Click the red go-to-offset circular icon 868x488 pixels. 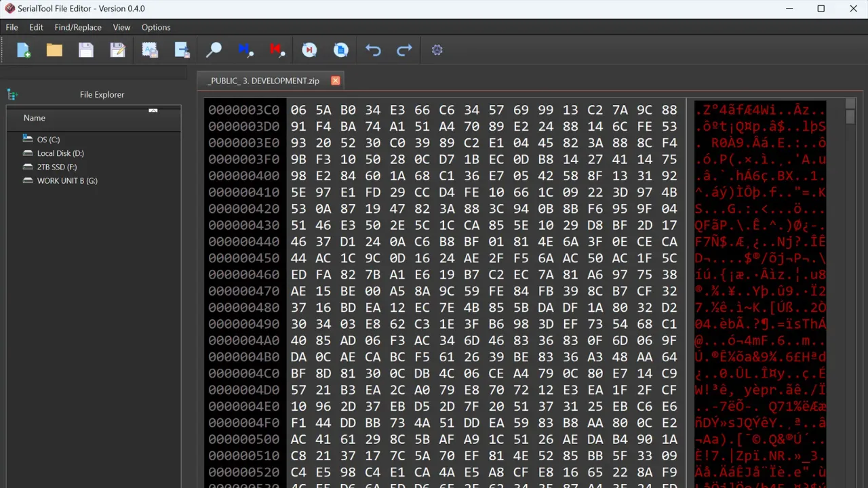(x=309, y=50)
